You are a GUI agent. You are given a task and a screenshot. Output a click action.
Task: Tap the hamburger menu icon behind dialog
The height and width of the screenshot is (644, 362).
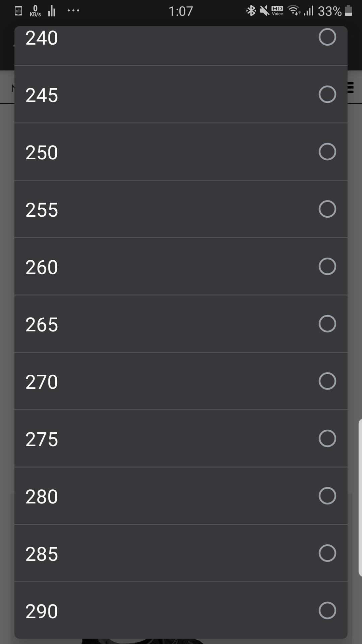click(x=351, y=87)
